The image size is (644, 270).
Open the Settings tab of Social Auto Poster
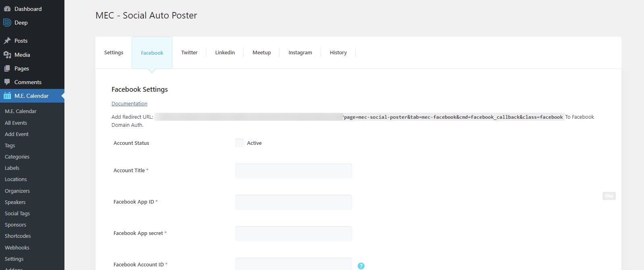114,53
